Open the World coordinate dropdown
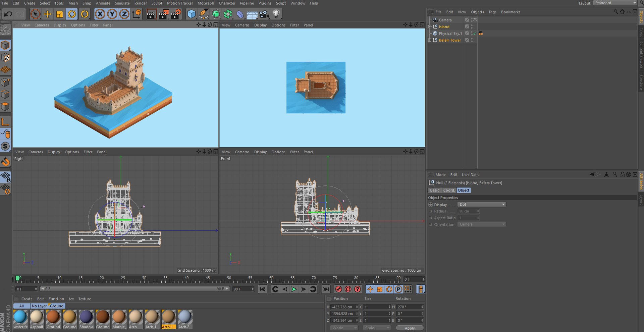 coord(344,328)
